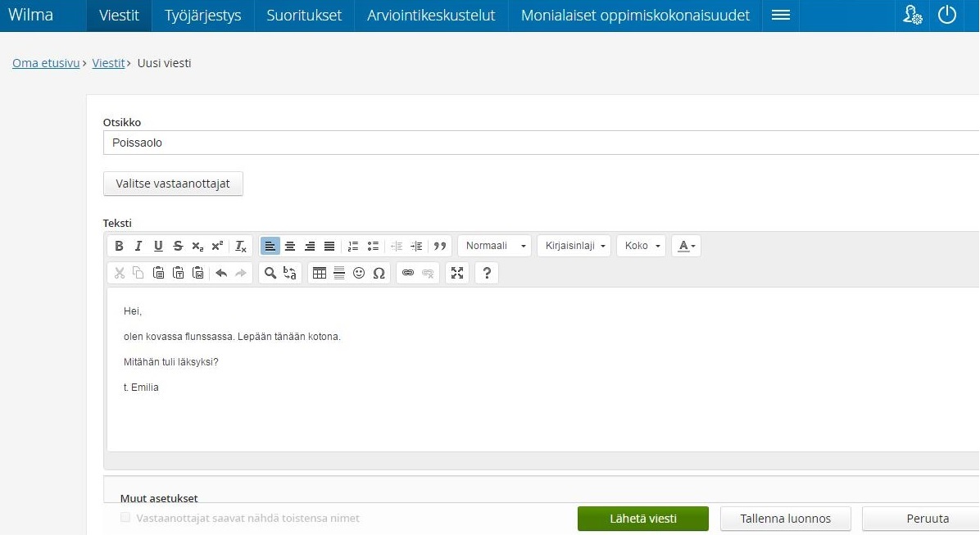Screen dimensions: 980x535
Task: Toggle bold text formatting
Action: coord(119,246)
